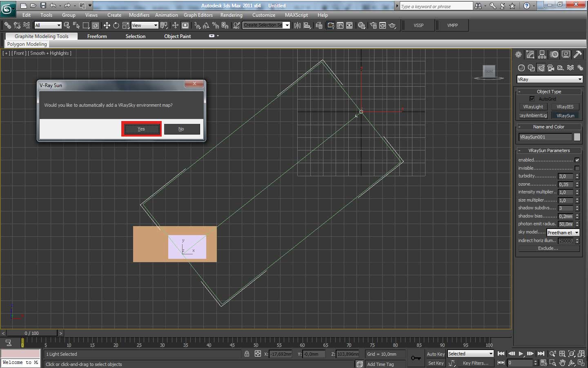Redo the action using the forward arrow

(67, 6)
